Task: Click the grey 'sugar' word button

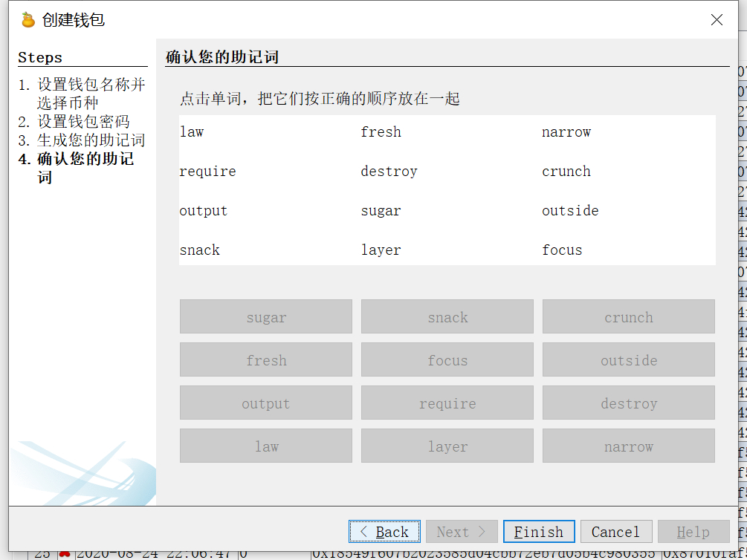Action: [266, 316]
